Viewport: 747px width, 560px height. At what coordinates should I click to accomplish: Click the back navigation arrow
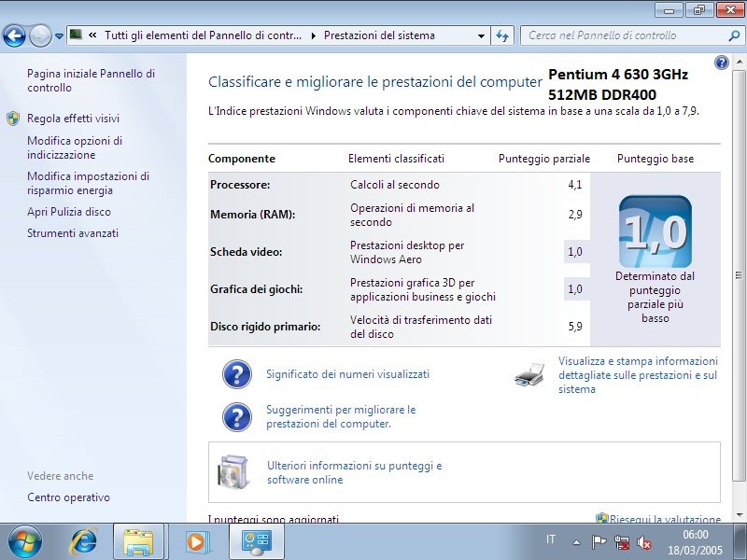pyautogui.click(x=16, y=35)
